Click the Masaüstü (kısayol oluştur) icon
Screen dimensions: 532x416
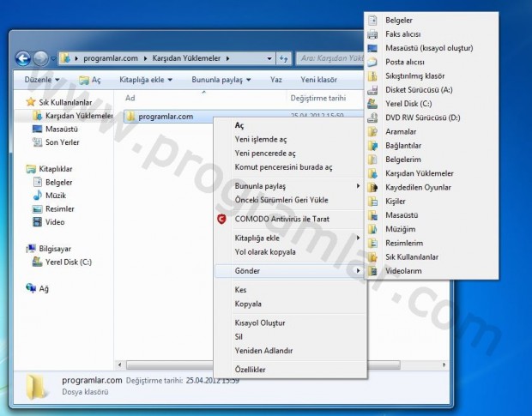tap(372, 48)
